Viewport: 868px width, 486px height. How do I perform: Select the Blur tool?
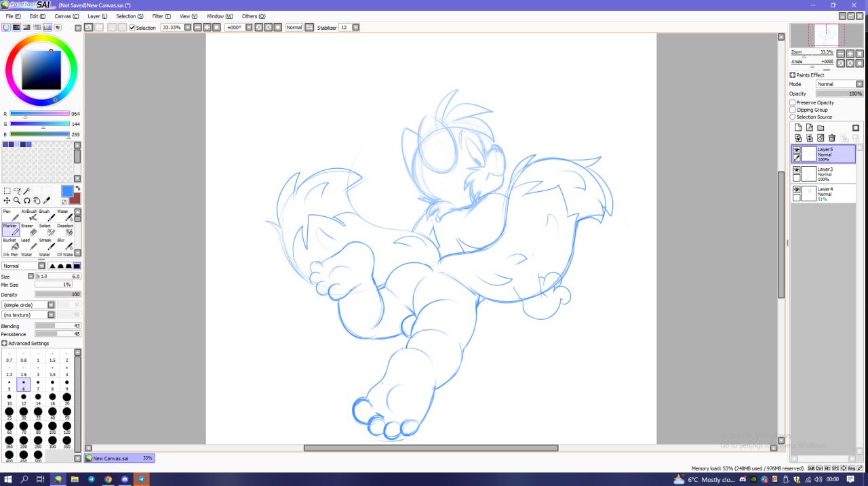pyautogui.click(x=65, y=244)
